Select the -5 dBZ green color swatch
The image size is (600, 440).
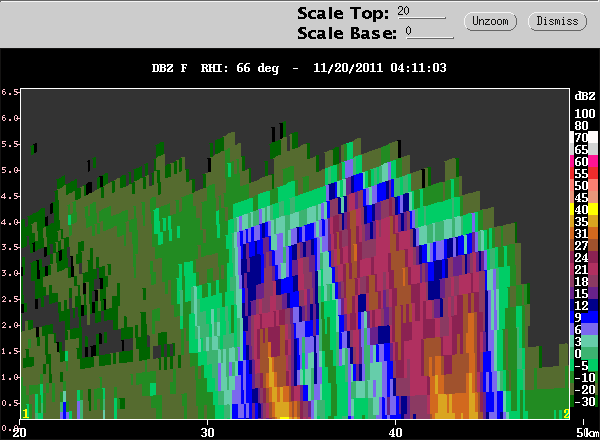coord(584,365)
